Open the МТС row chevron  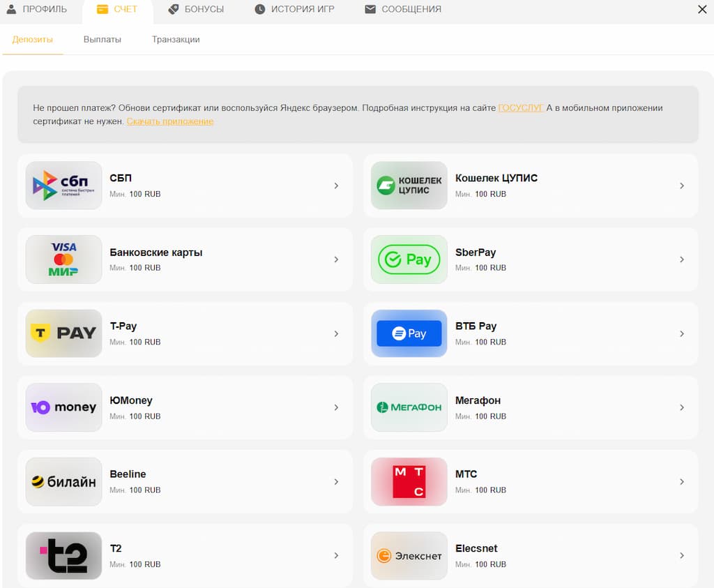682,482
